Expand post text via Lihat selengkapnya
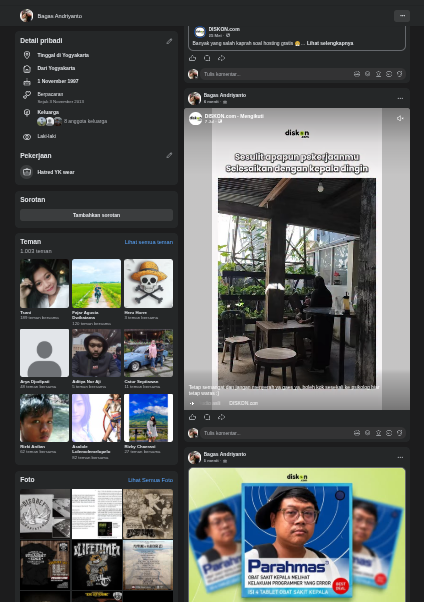Viewport: 424px width, 602px height. pyautogui.click(x=330, y=43)
